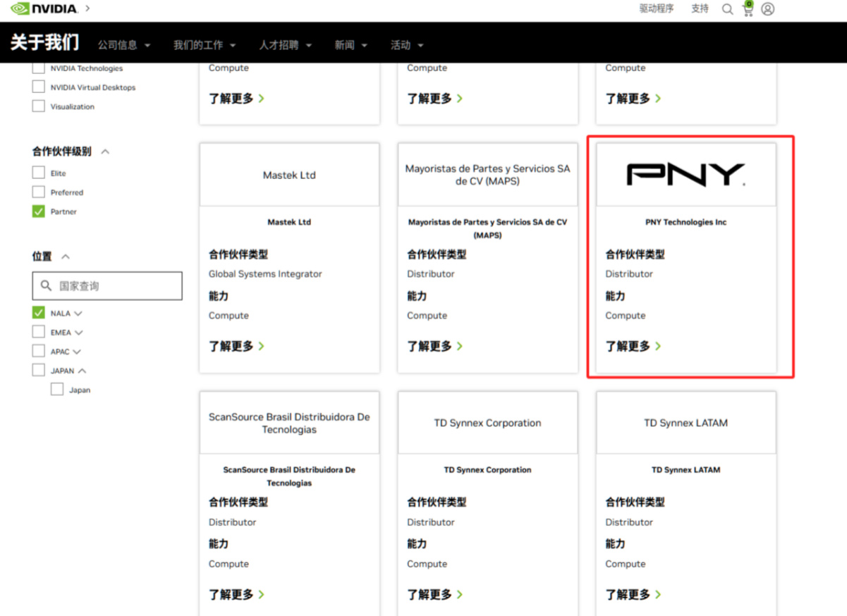Open the 活动 dropdown menu

(x=407, y=45)
